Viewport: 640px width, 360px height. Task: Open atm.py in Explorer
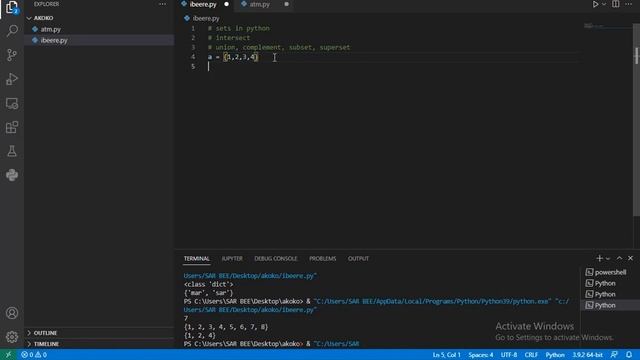(x=100, y=29)
